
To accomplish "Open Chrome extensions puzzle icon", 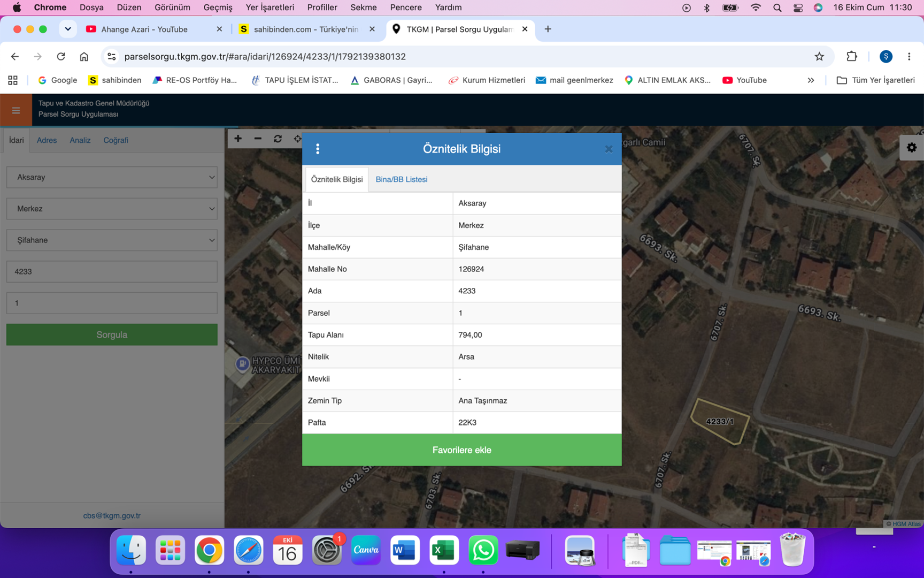I will [x=852, y=56].
